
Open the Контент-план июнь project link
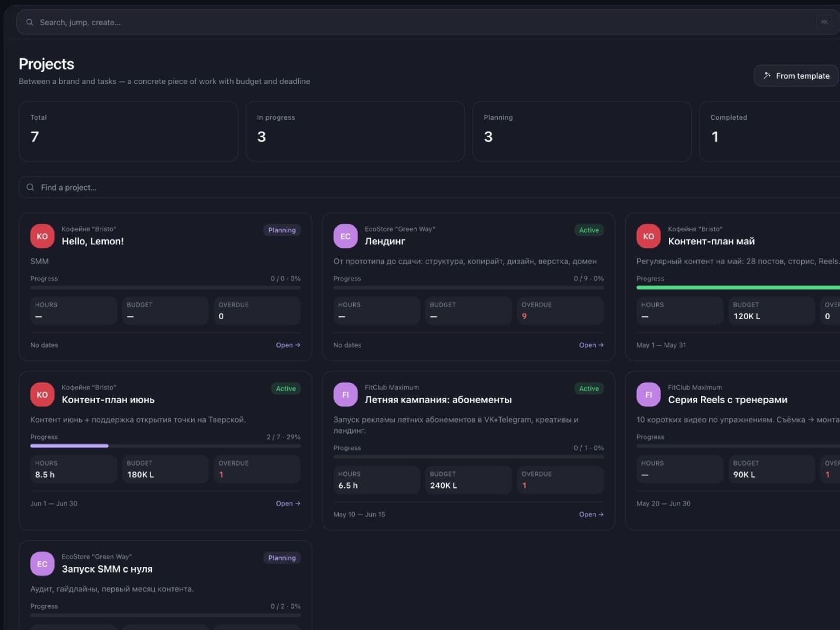coord(288,503)
